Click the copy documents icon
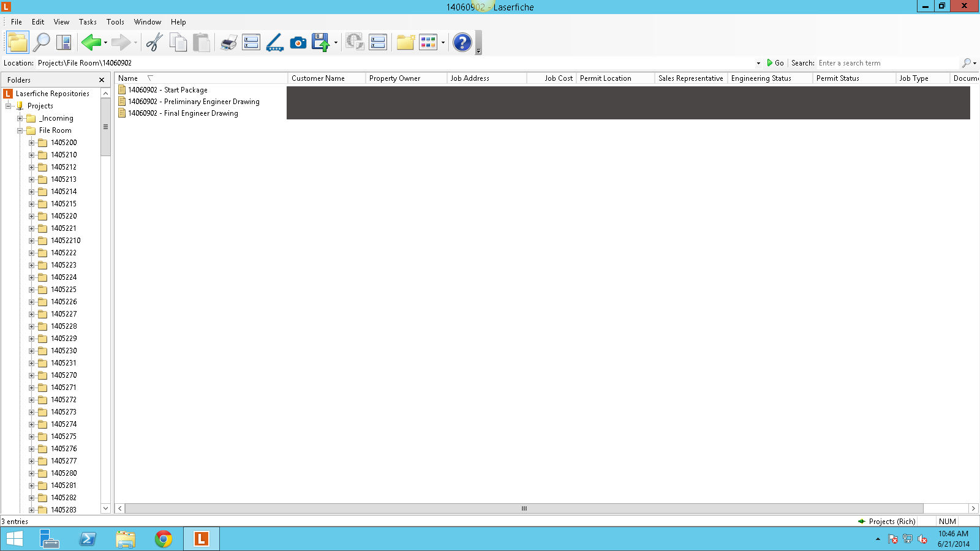The height and width of the screenshot is (551, 980). click(x=178, y=42)
